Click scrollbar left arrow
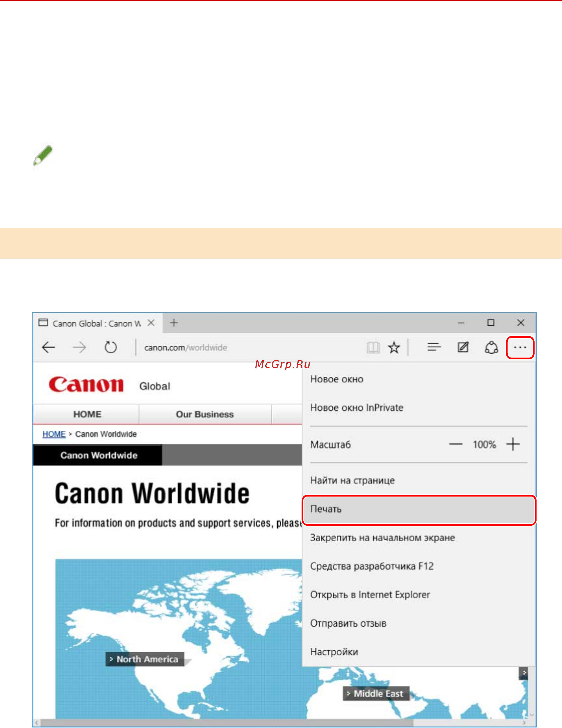The height and width of the screenshot is (728, 562). [x=37, y=723]
